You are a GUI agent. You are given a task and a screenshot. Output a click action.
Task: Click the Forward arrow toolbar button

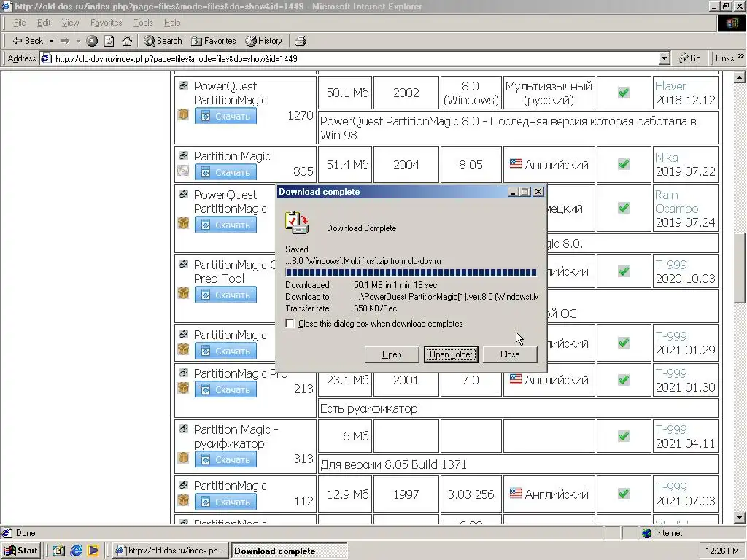65,41
